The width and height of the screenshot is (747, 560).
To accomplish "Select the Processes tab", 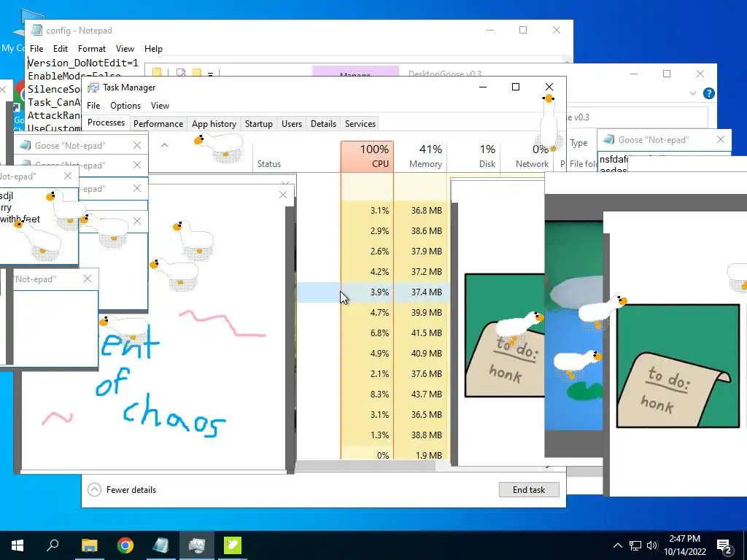I will (106, 122).
